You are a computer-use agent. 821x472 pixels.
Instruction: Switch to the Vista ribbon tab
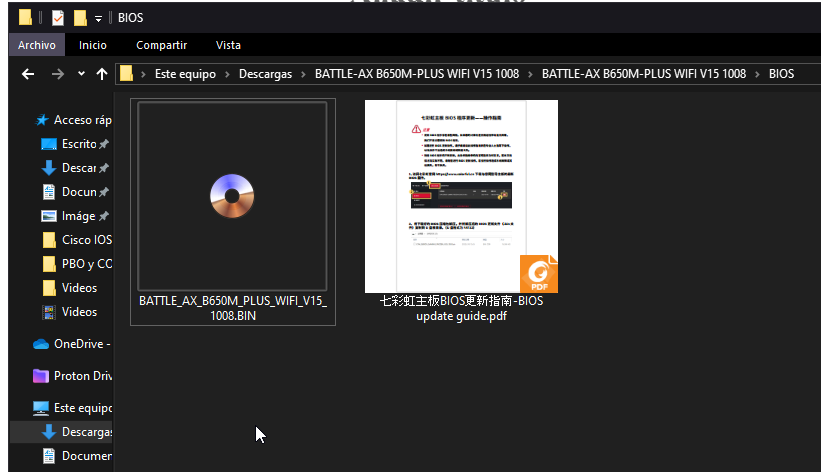(x=228, y=45)
